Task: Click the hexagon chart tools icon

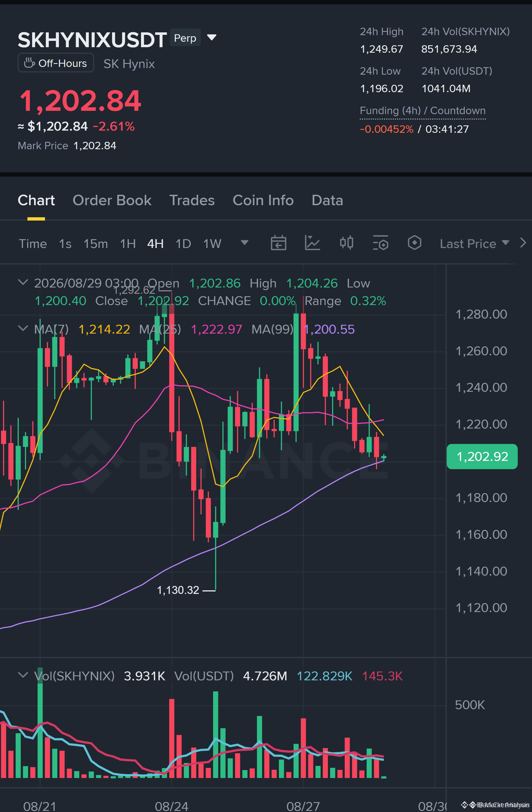Action: (x=414, y=243)
